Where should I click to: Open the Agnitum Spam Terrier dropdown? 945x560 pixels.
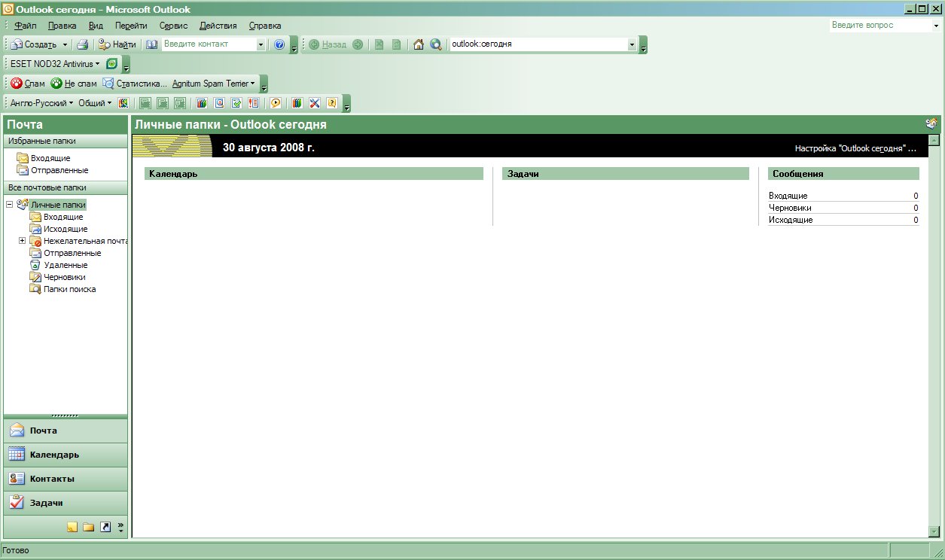coord(214,84)
